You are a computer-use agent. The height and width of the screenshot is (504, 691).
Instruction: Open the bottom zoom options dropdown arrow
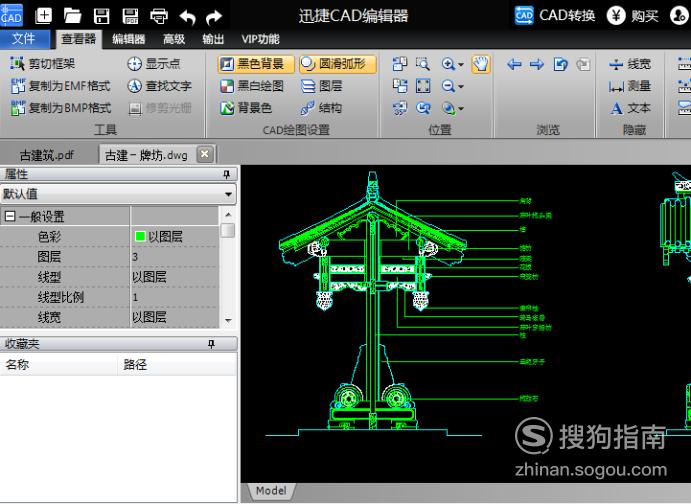pyautogui.click(x=461, y=109)
